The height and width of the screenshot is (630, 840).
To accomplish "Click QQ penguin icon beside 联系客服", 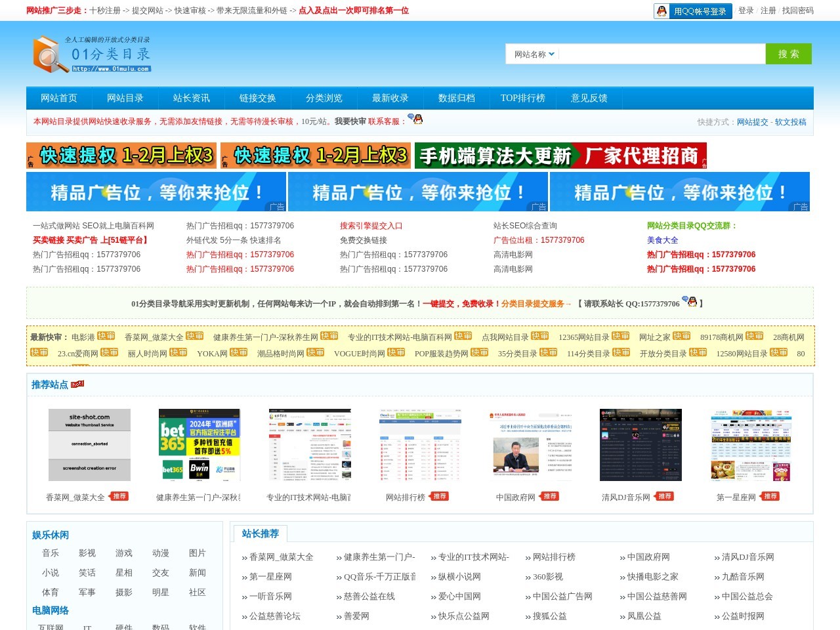I will (x=415, y=119).
